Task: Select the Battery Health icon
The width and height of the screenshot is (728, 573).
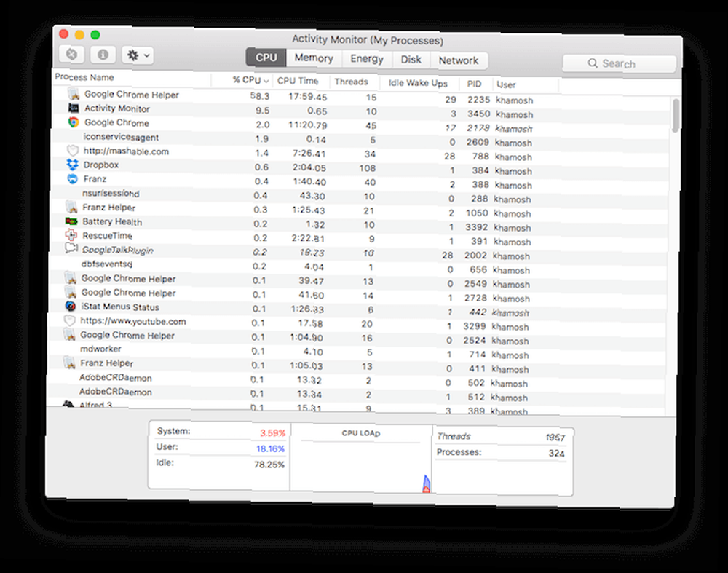Action: coord(71,221)
